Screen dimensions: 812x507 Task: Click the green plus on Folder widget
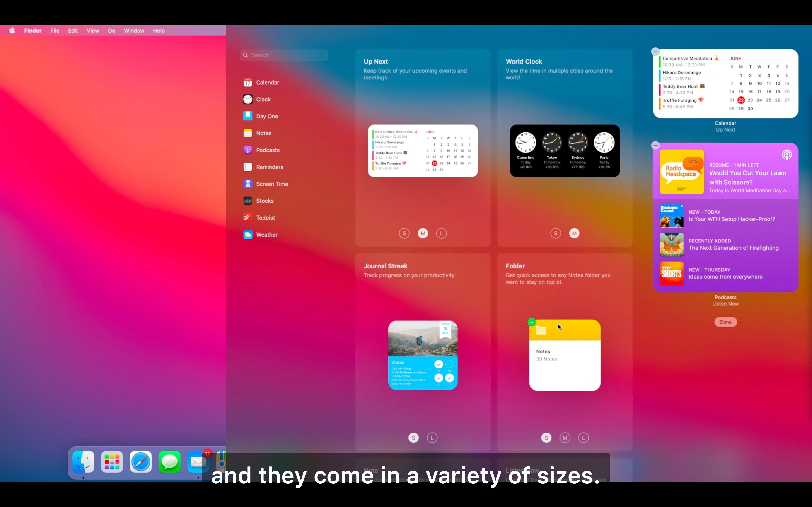532,322
